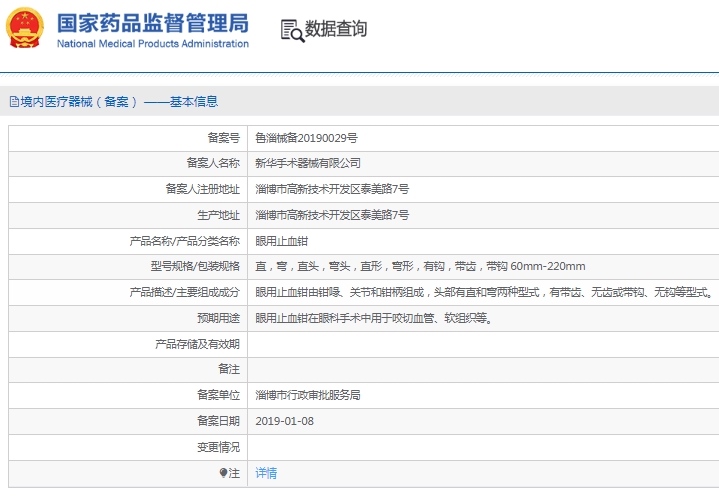The image size is (719, 496).
Task: Click the 产品名称/产品分类名称 label
Action: [184, 241]
